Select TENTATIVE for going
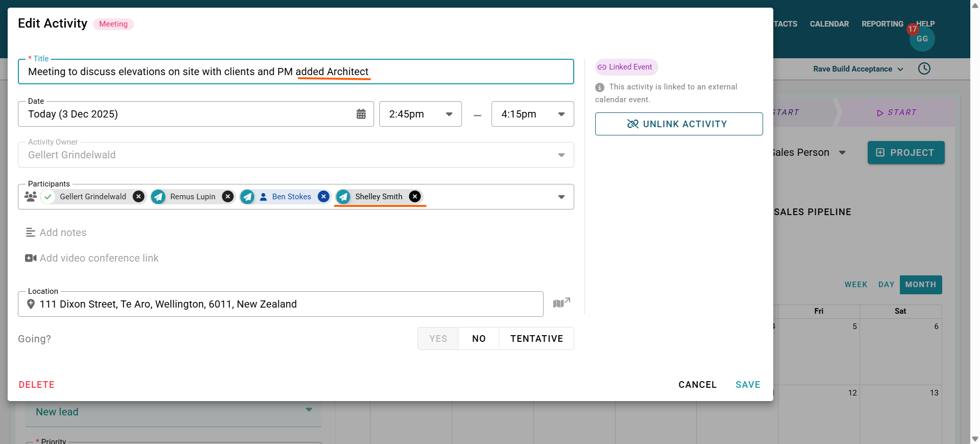This screenshot has height=444, width=980. coord(536,339)
